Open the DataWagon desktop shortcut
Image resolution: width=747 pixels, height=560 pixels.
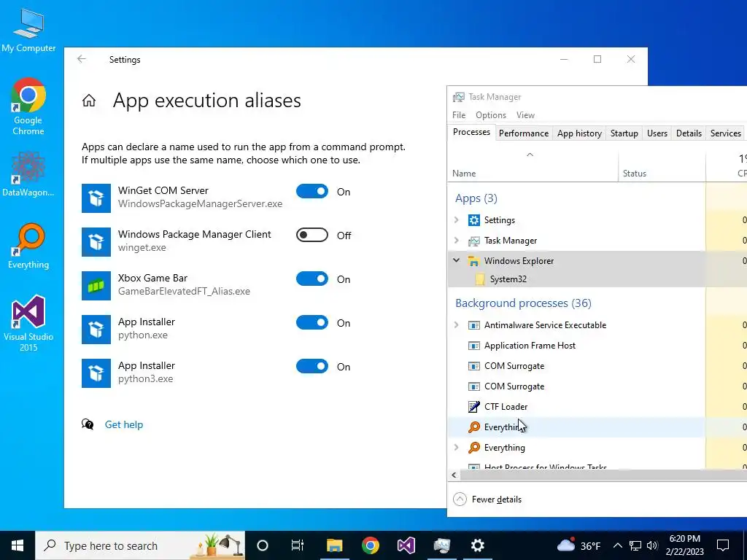tap(28, 174)
